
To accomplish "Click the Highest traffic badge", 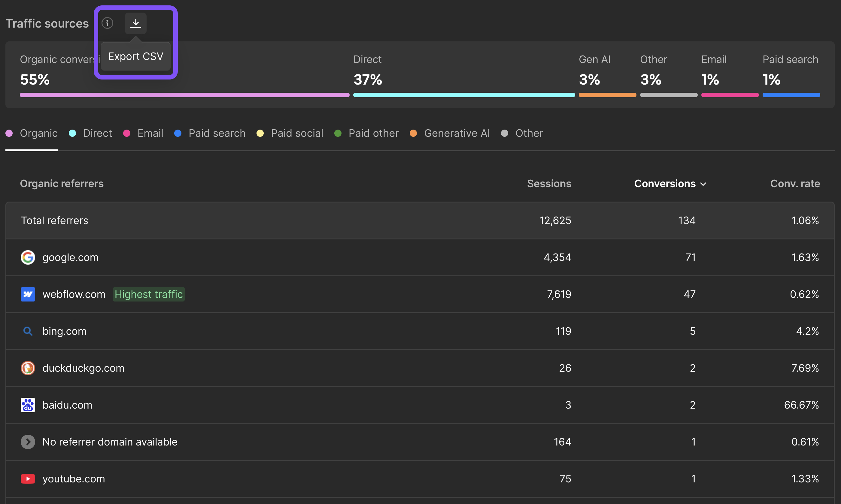I will [x=149, y=294].
